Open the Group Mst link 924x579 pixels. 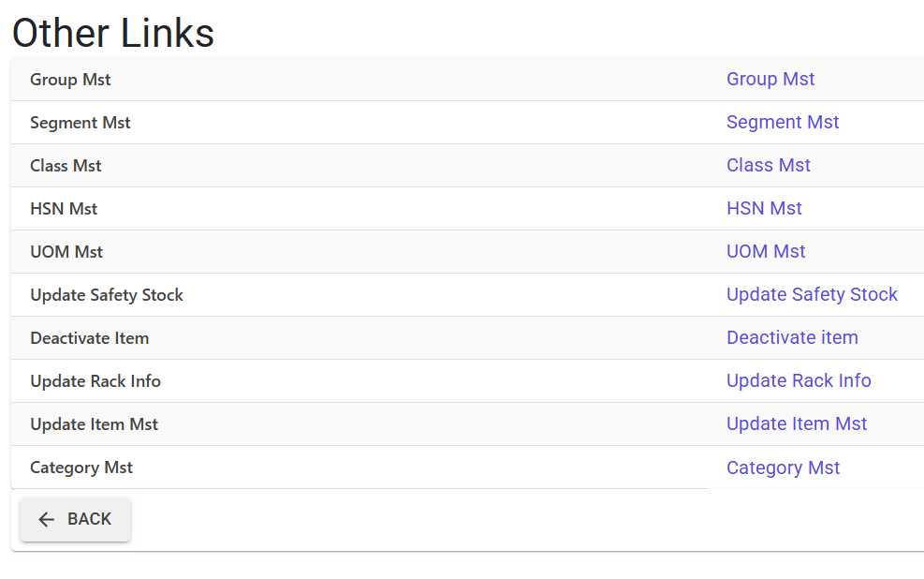770,79
